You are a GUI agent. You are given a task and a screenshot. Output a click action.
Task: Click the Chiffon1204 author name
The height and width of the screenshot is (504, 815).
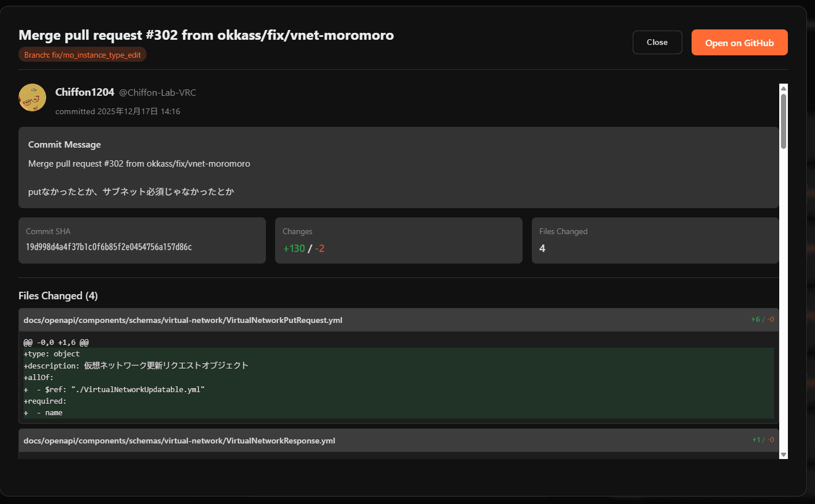(85, 92)
